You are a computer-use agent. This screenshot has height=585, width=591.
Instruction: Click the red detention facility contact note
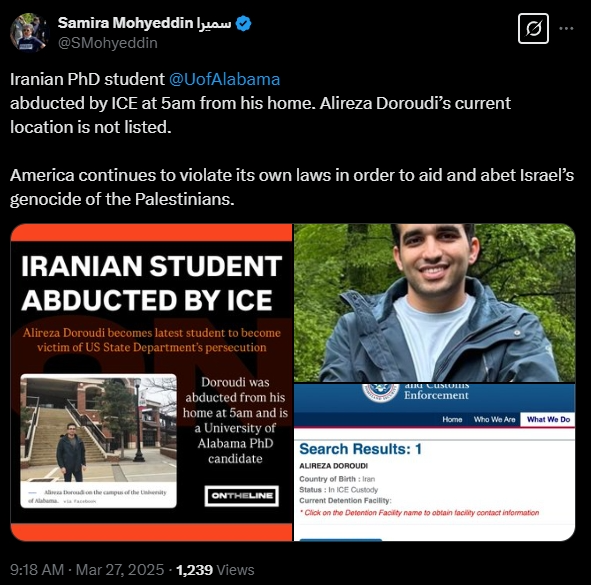coord(419,513)
